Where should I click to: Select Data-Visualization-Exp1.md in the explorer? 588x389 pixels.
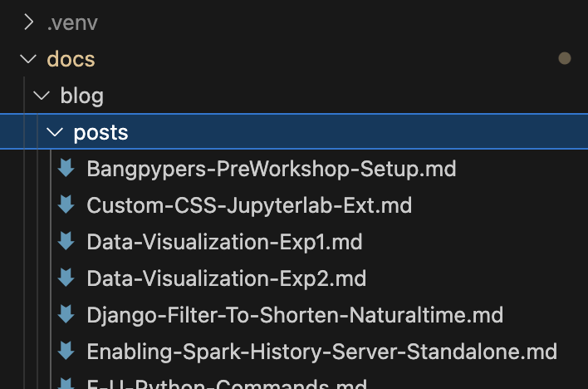coord(224,242)
